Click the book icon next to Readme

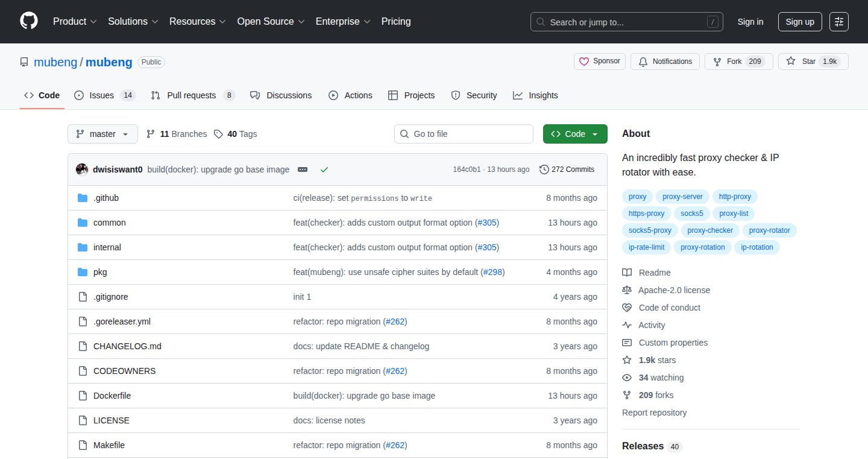coord(627,273)
